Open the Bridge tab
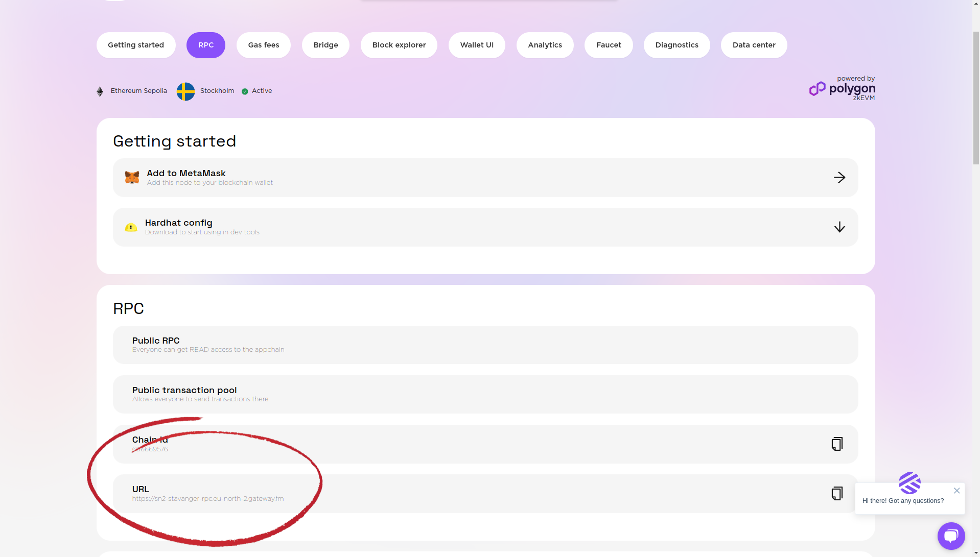This screenshot has width=980, height=557. click(x=325, y=45)
